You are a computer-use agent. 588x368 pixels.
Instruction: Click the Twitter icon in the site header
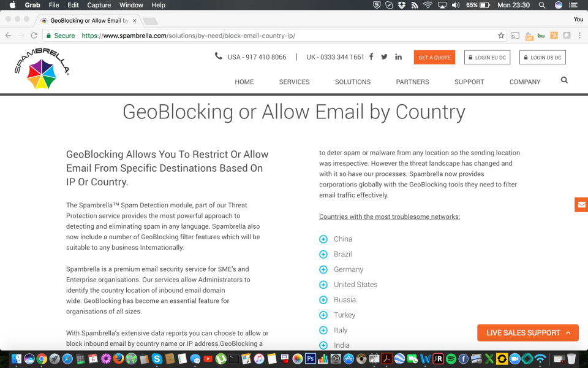[x=384, y=56]
